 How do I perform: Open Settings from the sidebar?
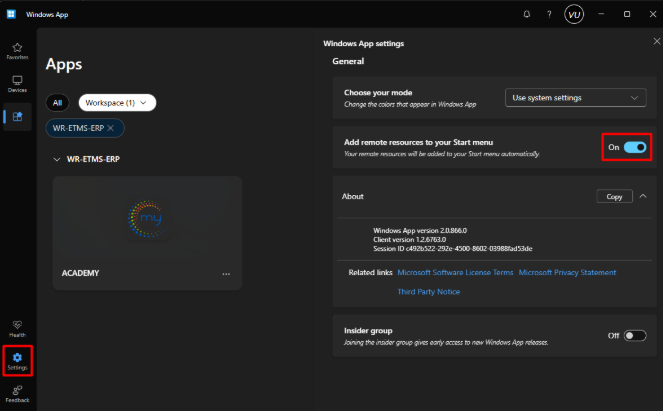[17, 360]
